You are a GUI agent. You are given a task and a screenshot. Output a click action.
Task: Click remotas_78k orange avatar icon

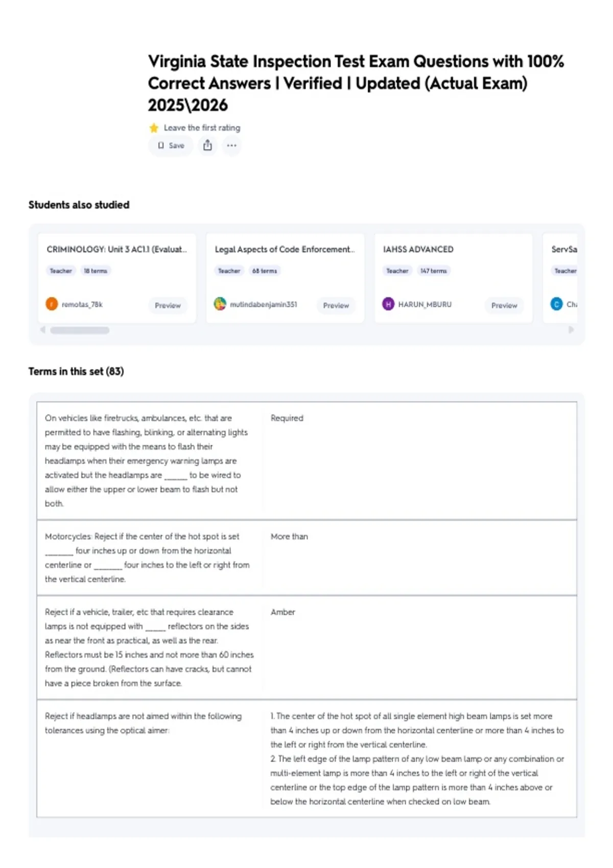pos(52,304)
